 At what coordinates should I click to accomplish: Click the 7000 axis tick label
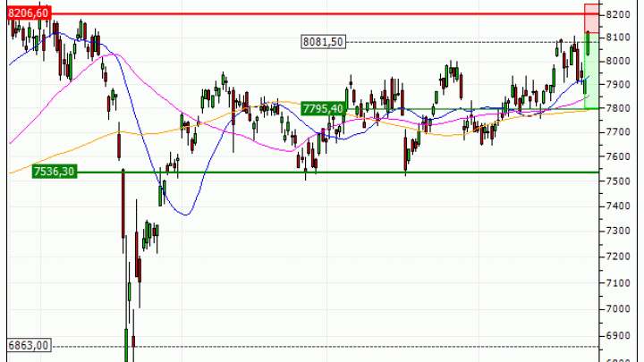click(x=618, y=309)
